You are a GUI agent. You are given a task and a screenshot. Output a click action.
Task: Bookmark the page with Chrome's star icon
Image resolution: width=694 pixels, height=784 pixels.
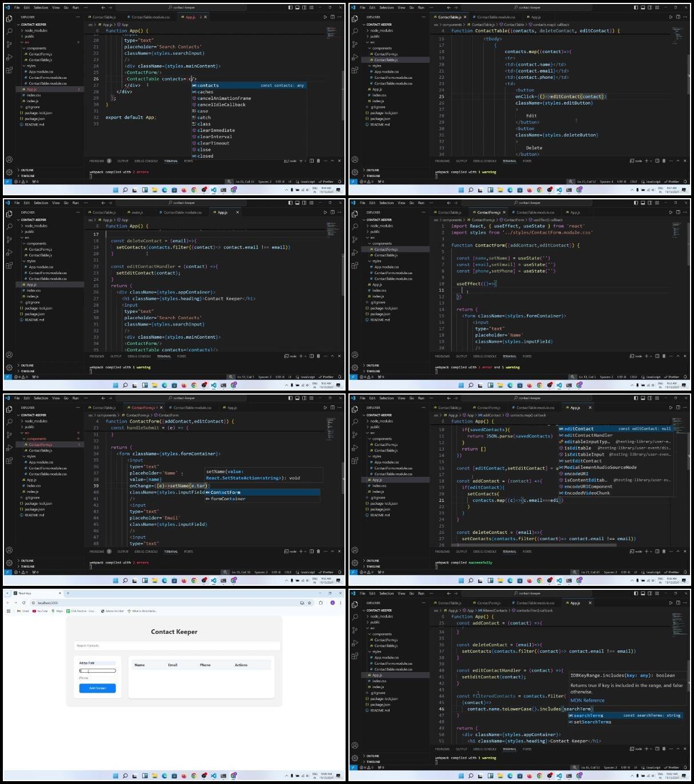click(310, 602)
